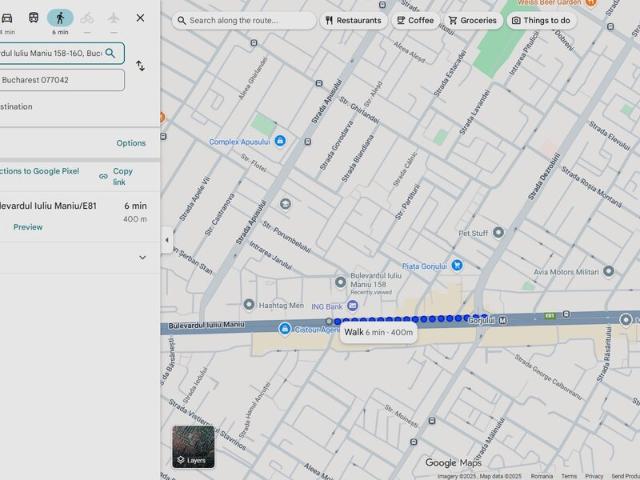Select the cycling travel mode
Image resolution: width=640 pixels, height=480 pixels.
(x=87, y=18)
